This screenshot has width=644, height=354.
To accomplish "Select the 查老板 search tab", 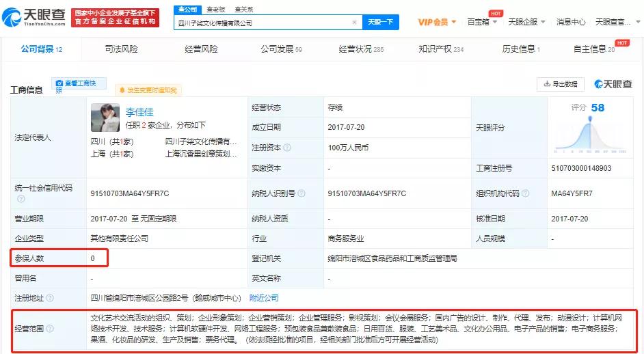I will (215, 10).
